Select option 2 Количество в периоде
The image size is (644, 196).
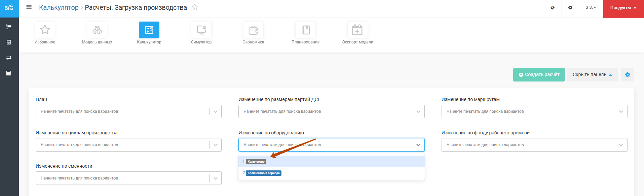tap(332, 173)
